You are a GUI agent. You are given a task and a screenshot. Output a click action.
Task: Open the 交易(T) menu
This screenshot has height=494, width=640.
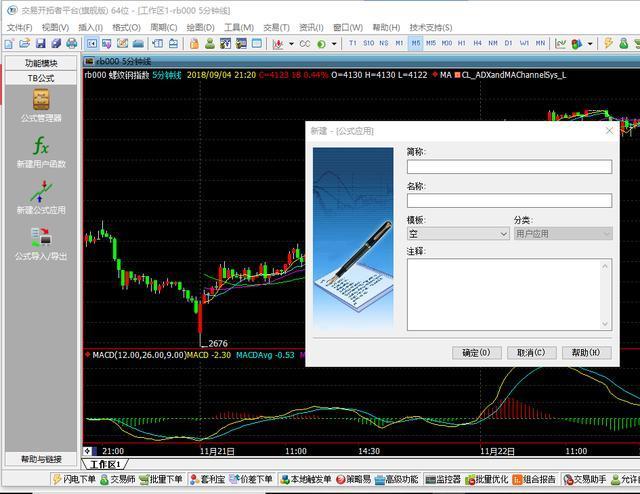click(x=276, y=28)
